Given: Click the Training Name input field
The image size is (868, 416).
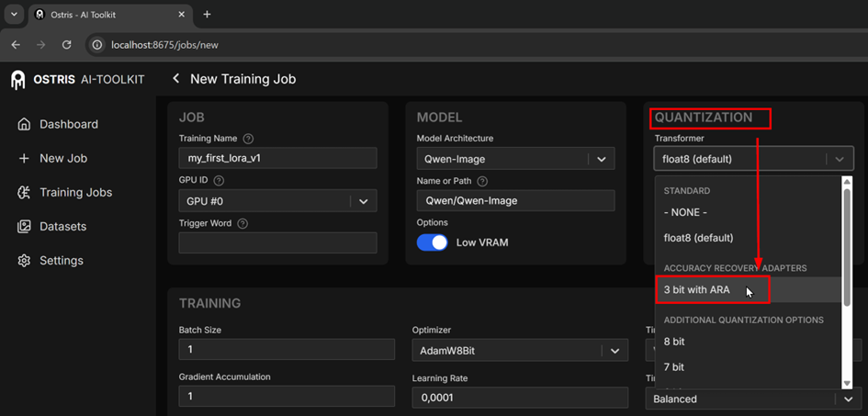Looking at the screenshot, I should pyautogui.click(x=277, y=158).
